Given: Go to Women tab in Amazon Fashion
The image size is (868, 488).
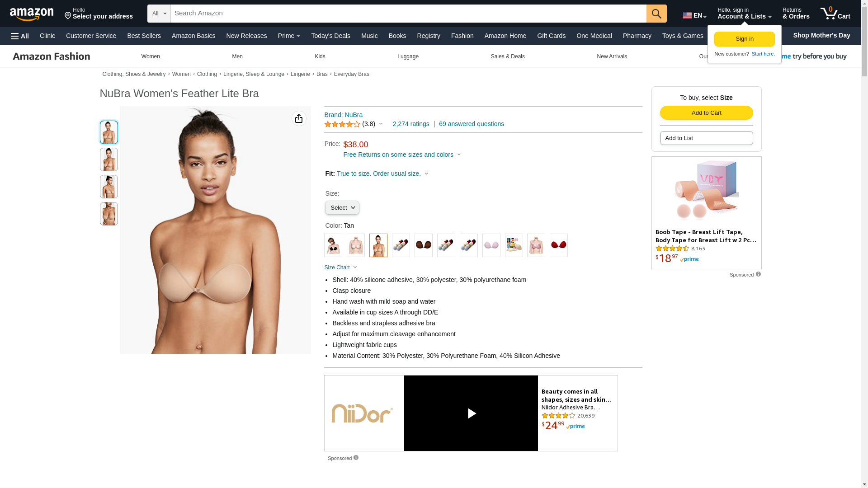Looking at the screenshot, I should (151, 56).
